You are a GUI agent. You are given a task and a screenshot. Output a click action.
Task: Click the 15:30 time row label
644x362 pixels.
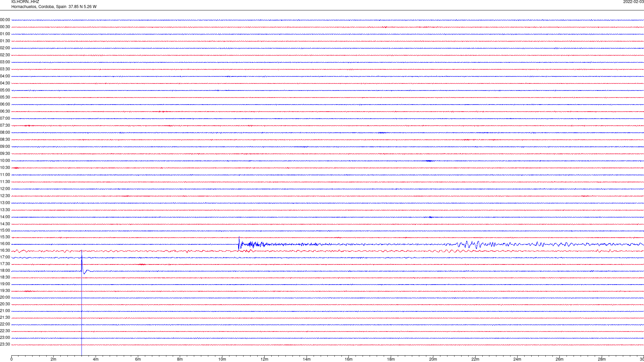(5, 237)
